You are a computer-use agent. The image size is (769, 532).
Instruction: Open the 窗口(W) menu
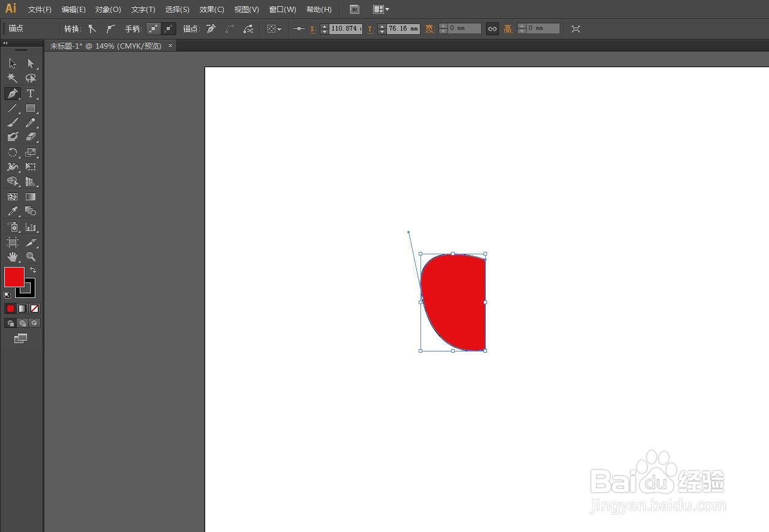point(283,10)
